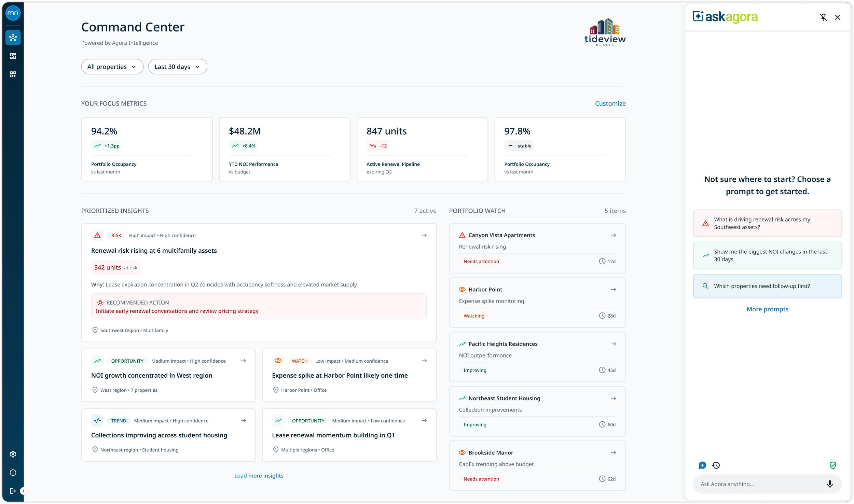Expand the left sidebar with chevron
This screenshot has height=504, width=854.
[23, 491]
